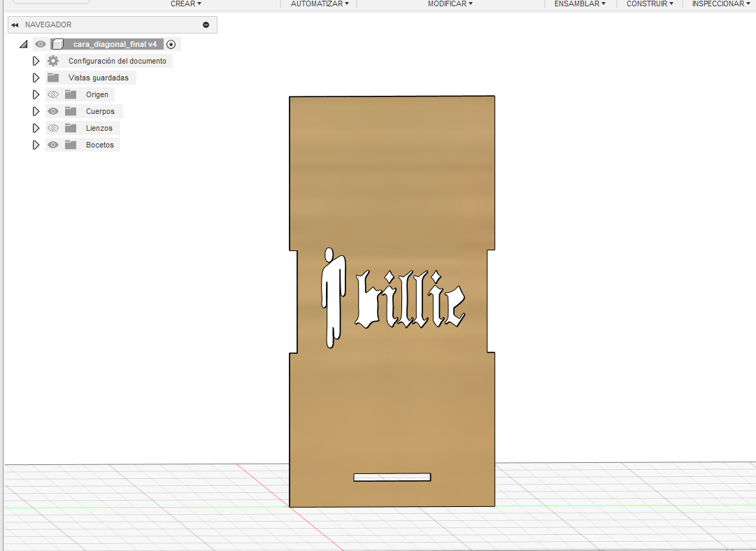Select the Bocetos label
Screen dimensions: 756x551
(100, 145)
